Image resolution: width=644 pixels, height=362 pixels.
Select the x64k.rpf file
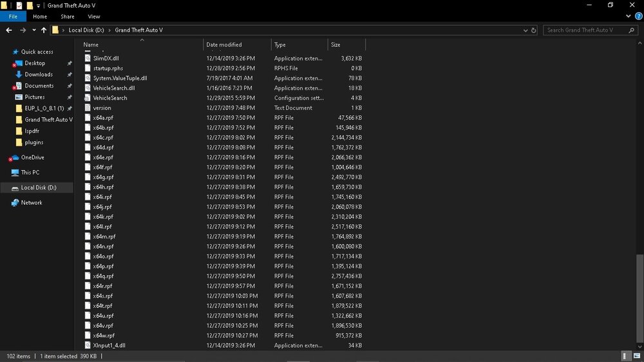pyautogui.click(x=102, y=216)
